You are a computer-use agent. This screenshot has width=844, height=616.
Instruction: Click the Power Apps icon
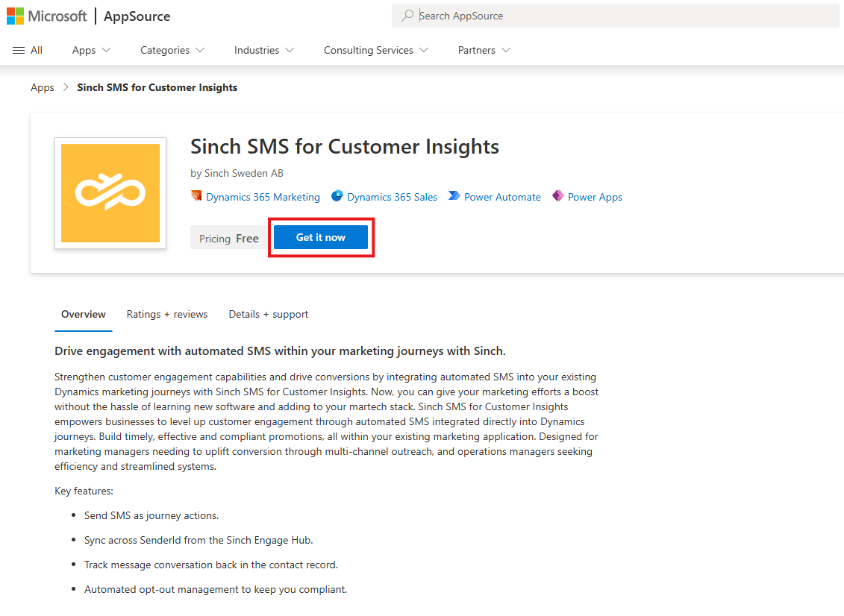(558, 196)
